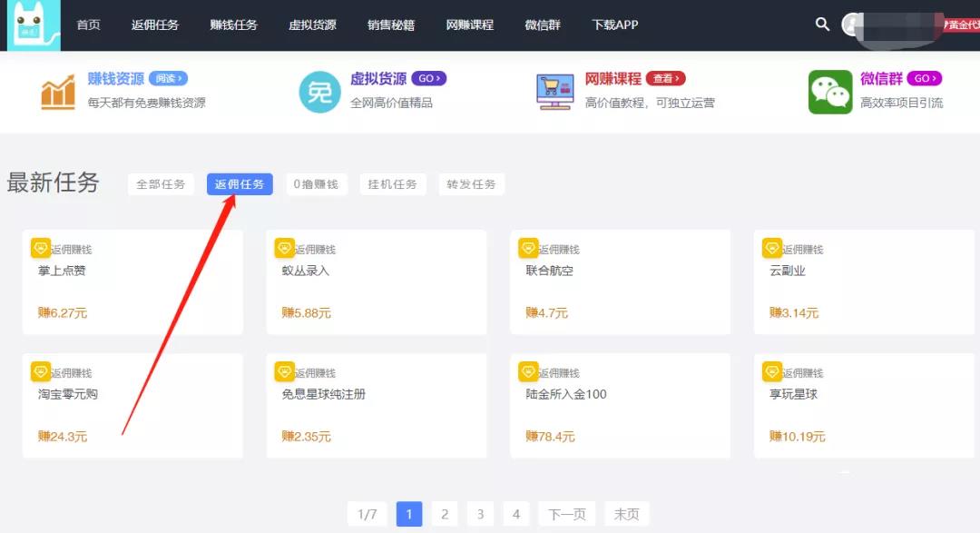Screen dimensions: 980x533
Task: Click the blue 兔 coin icon for 虚拟货源
Action: coord(318,91)
